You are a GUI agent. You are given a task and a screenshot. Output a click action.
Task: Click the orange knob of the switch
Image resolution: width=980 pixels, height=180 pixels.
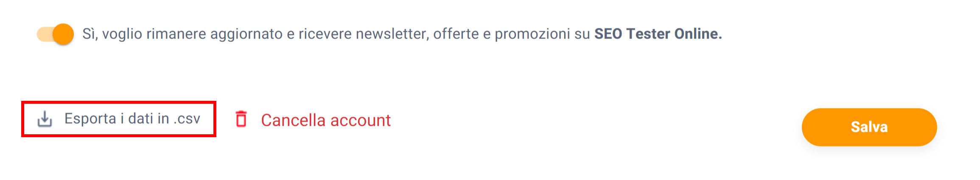pos(64,34)
